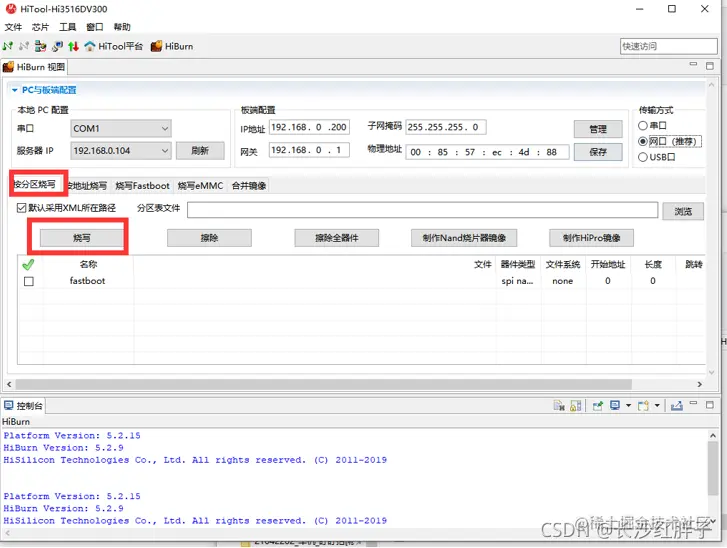Maximize the console panel

[710, 405]
